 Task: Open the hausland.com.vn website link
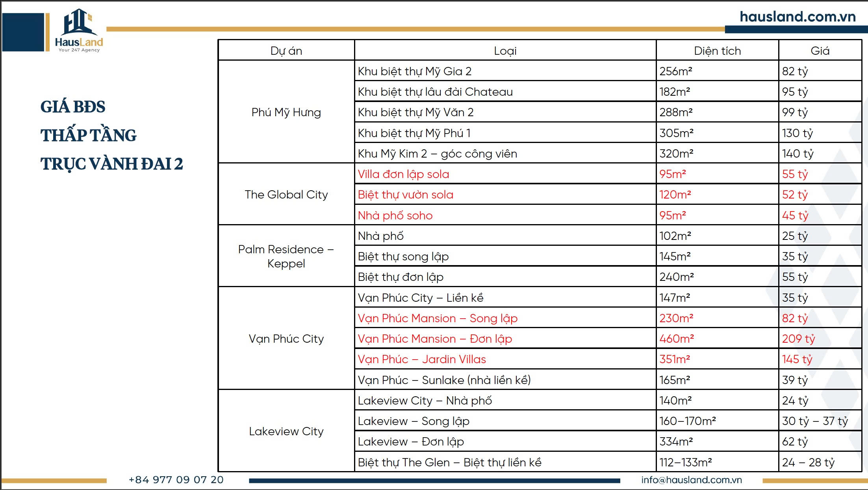[x=798, y=17]
